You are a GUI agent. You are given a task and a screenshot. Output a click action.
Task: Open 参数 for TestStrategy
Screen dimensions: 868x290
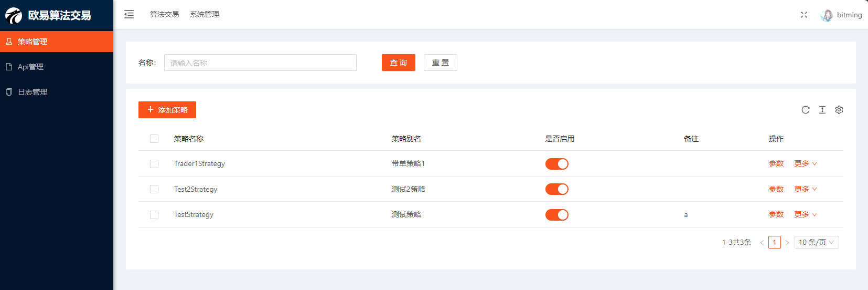tap(776, 214)
